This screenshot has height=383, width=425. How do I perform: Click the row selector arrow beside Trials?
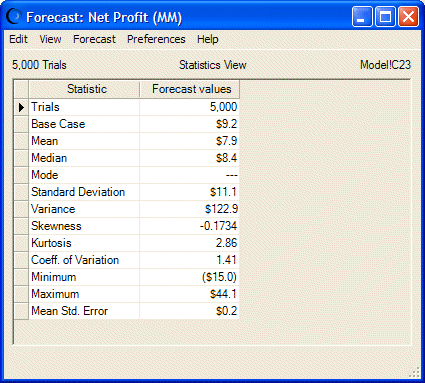(21, 107)
